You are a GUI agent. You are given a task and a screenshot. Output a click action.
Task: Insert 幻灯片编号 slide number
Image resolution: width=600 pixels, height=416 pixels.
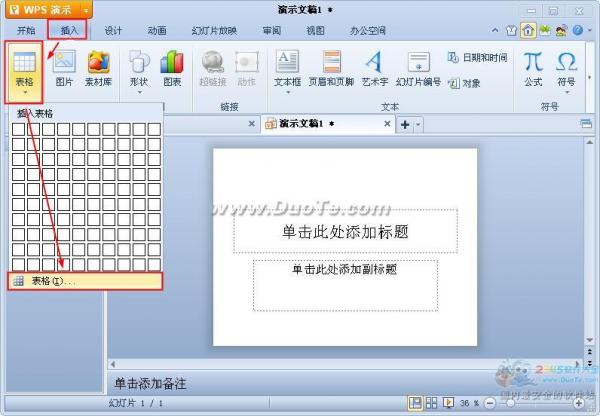point(418,69)
